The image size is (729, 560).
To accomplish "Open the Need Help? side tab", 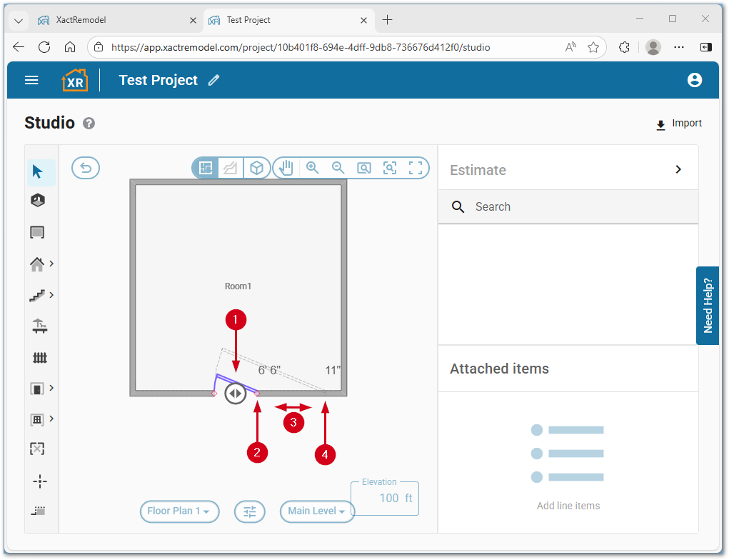I will point(708,306).
